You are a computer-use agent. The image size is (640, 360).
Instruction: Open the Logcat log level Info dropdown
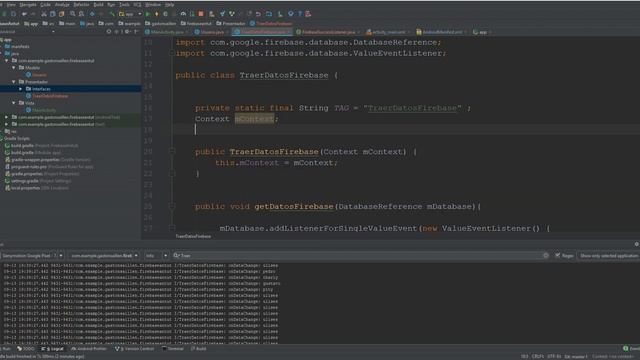coord(156,256)
